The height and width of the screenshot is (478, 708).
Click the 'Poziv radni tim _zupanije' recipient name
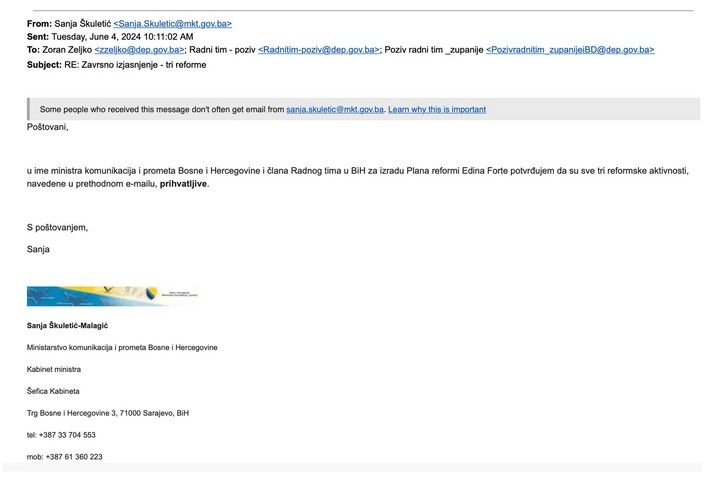pyautogui.click(x=434, y=50)
